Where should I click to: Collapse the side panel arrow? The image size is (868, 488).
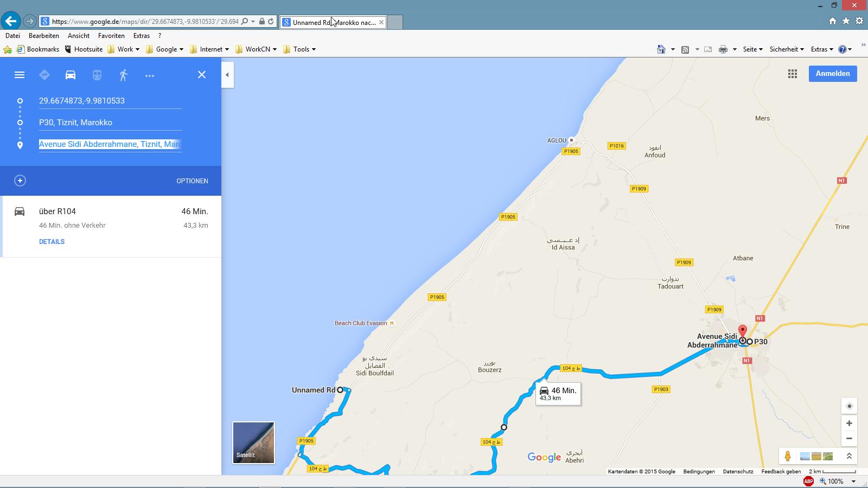[x=227, y=75]
